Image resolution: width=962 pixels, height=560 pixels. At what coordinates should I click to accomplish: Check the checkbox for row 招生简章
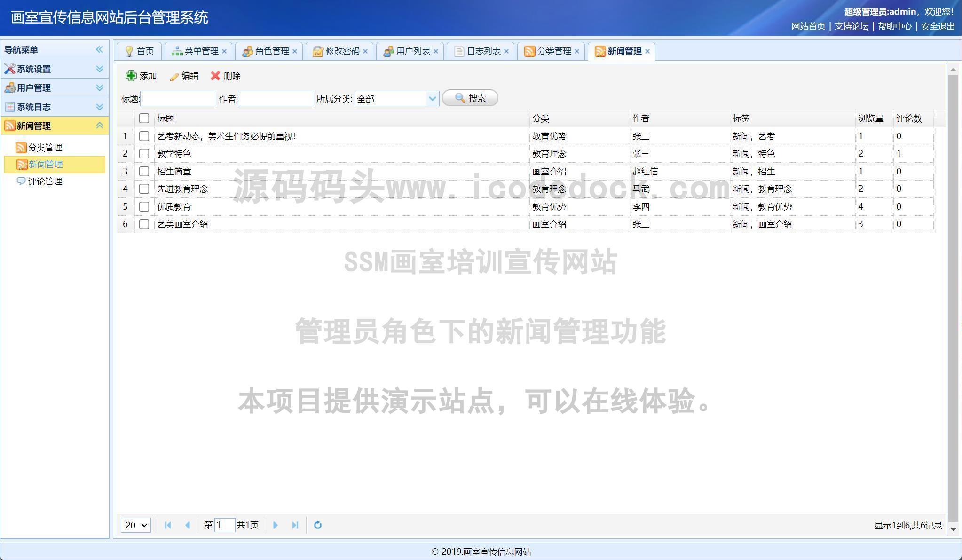click(x=144, y=171)
